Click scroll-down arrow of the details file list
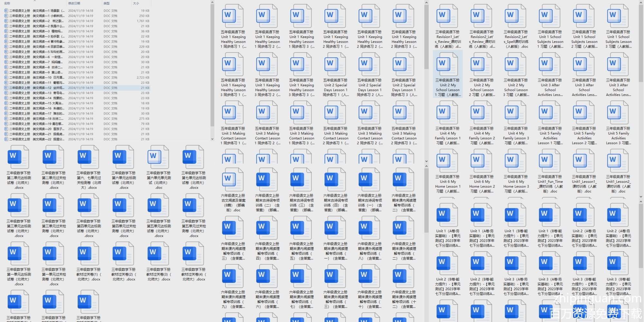This screenshot has height=322, width=644. [x=212, y=139]
